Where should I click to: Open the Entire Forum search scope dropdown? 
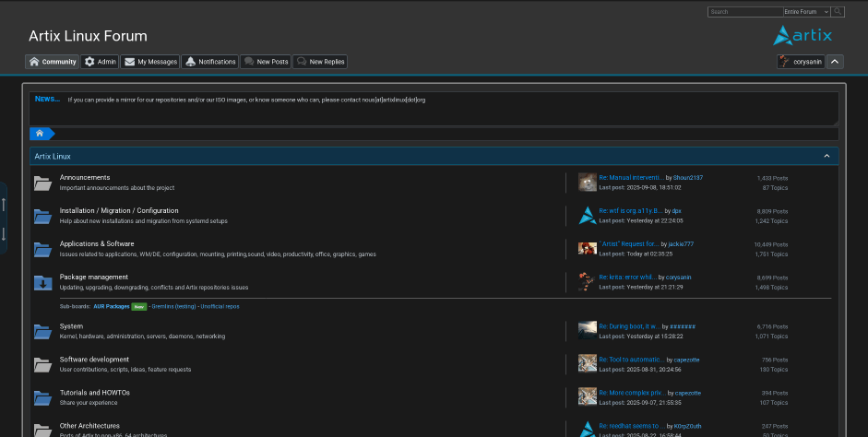point(806,12)
